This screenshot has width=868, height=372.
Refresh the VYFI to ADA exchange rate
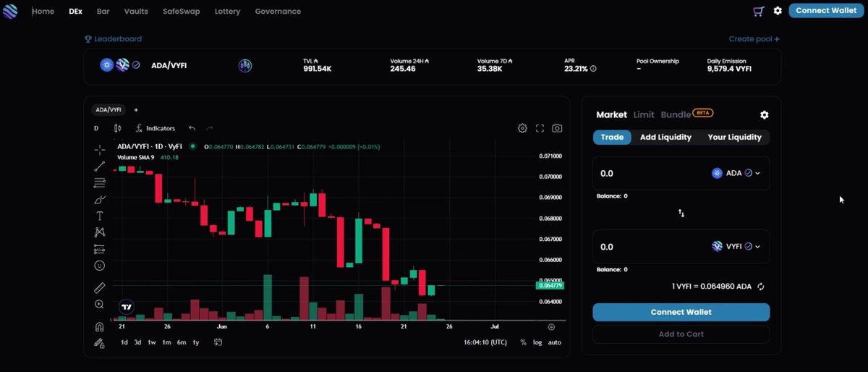coord(761,287)
